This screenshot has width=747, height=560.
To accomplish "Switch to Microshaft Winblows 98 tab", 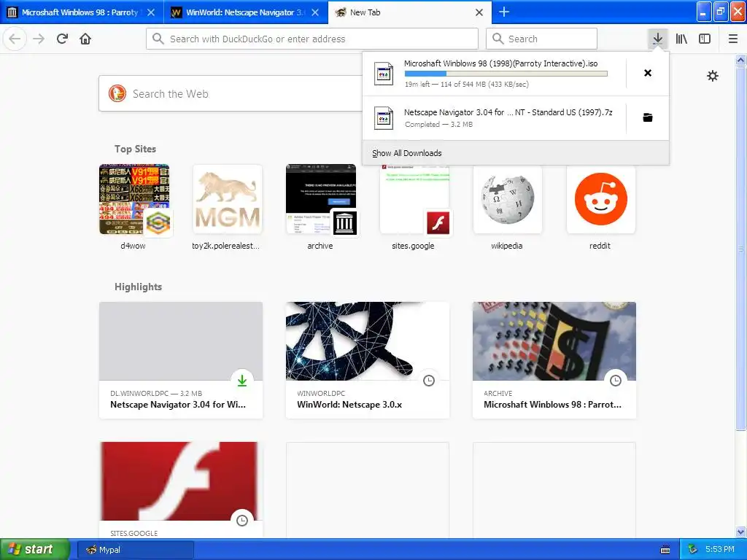I will 82,12.
